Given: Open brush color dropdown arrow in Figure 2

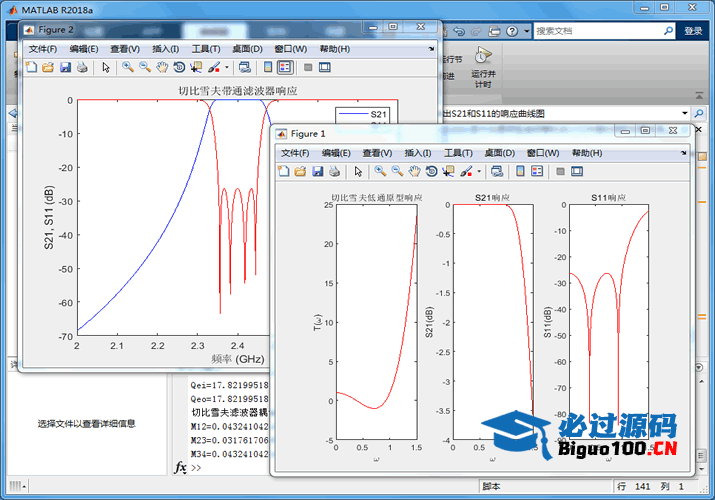Looking at the screenshot, I should pos(227,67).
